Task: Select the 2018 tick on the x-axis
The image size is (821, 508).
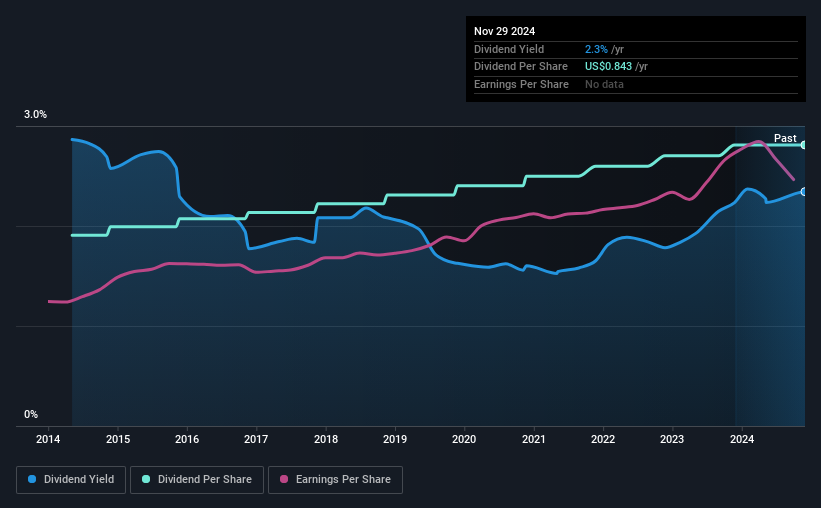Action: (326, 439)
